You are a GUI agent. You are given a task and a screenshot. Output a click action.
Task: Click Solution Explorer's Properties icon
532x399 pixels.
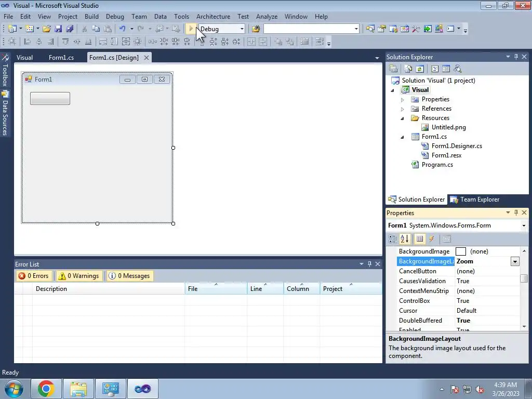[393, 69]
